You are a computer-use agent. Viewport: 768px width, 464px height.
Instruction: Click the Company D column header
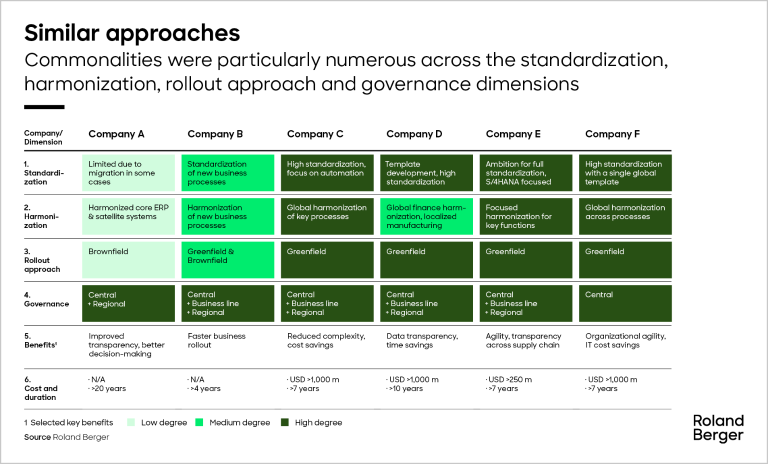[x=414, y=134]
